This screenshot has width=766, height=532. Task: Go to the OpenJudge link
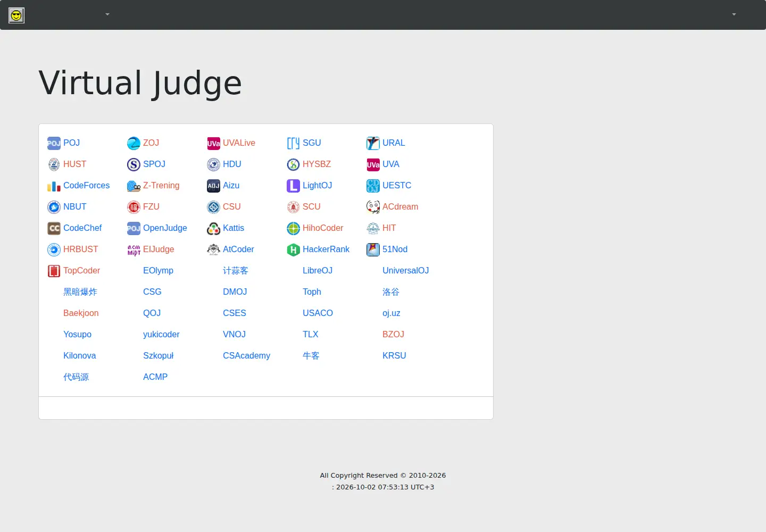click(165, 228)
